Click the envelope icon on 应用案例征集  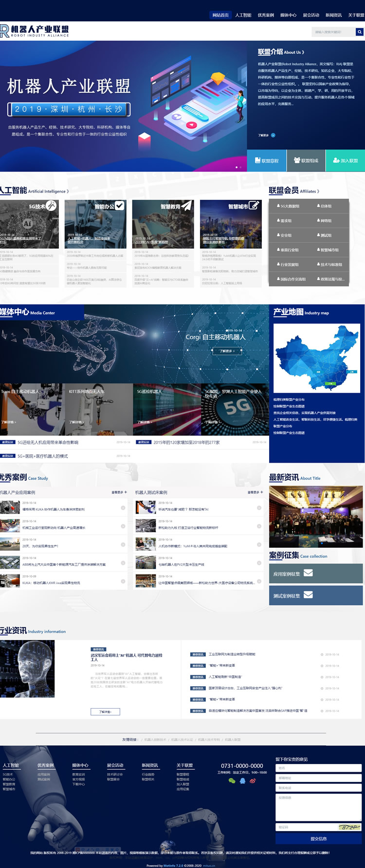308,573
